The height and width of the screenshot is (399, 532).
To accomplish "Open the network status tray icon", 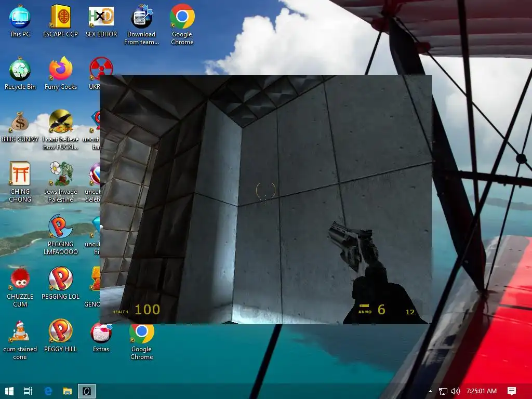I will (443, 391).
